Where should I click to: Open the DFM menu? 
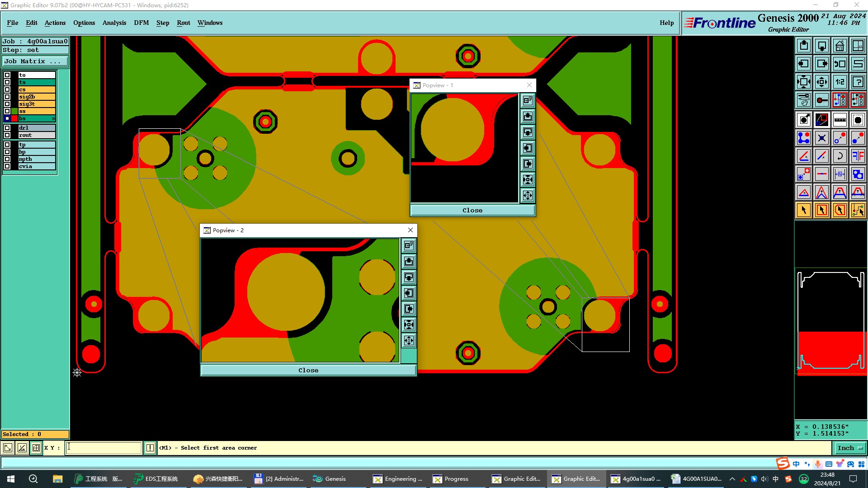click(141, 23)
